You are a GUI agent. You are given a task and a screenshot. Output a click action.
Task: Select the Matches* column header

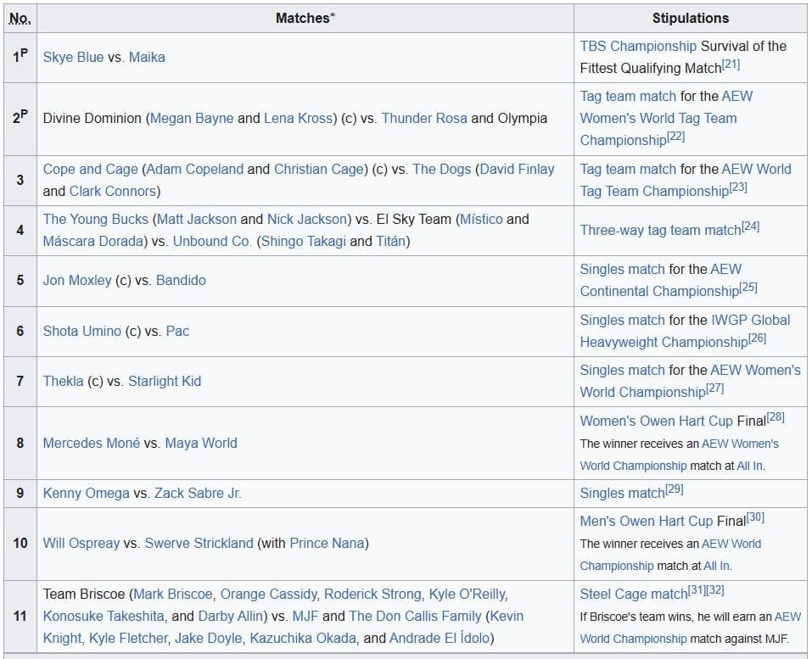point(305,19)
